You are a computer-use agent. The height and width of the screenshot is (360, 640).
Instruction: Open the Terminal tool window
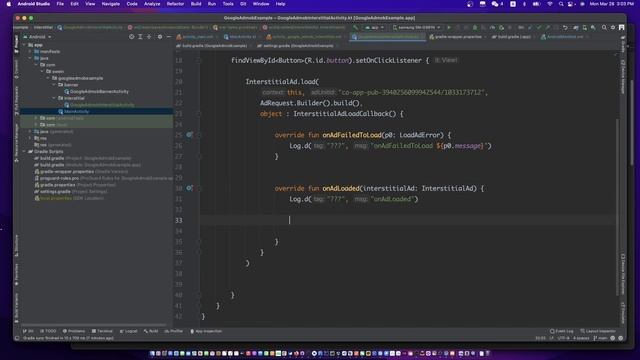102,331
